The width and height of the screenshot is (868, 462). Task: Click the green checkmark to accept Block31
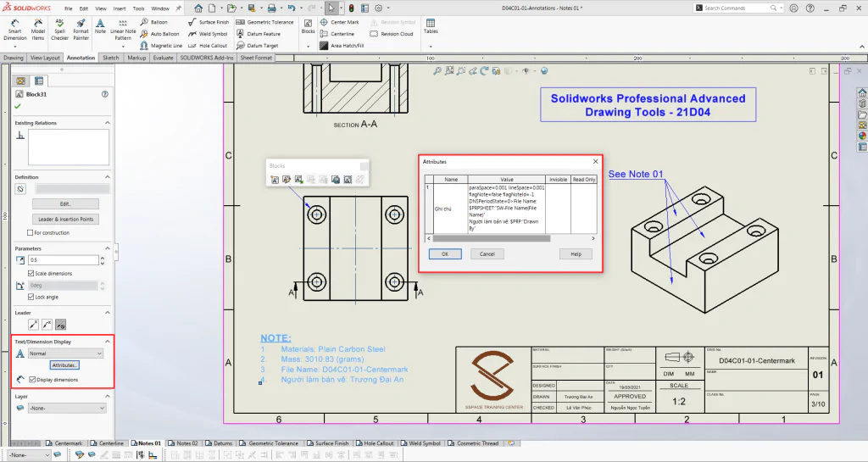click(x=18, y=106)
